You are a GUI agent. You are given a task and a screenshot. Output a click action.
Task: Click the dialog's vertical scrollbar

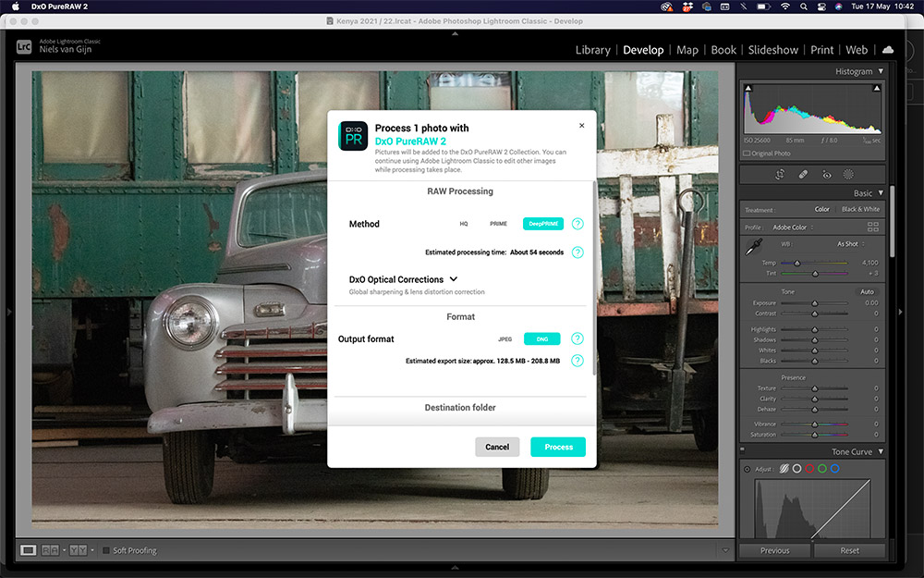pyautogui.click(x=594, y=277)
